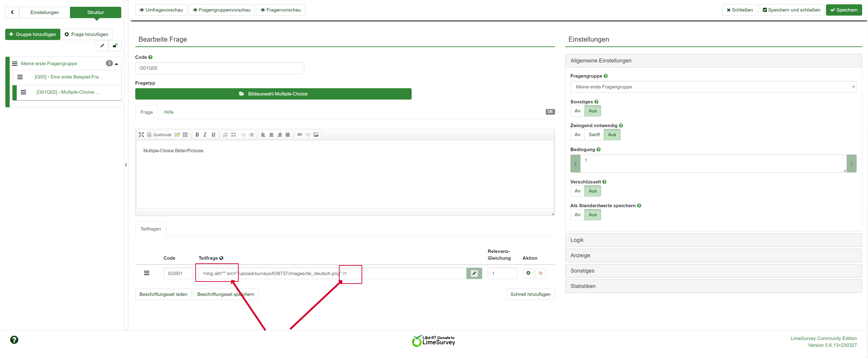Turn Sonstiges option to An
Viewport: 868px width, 359px height.
click(x=577, y=111)
